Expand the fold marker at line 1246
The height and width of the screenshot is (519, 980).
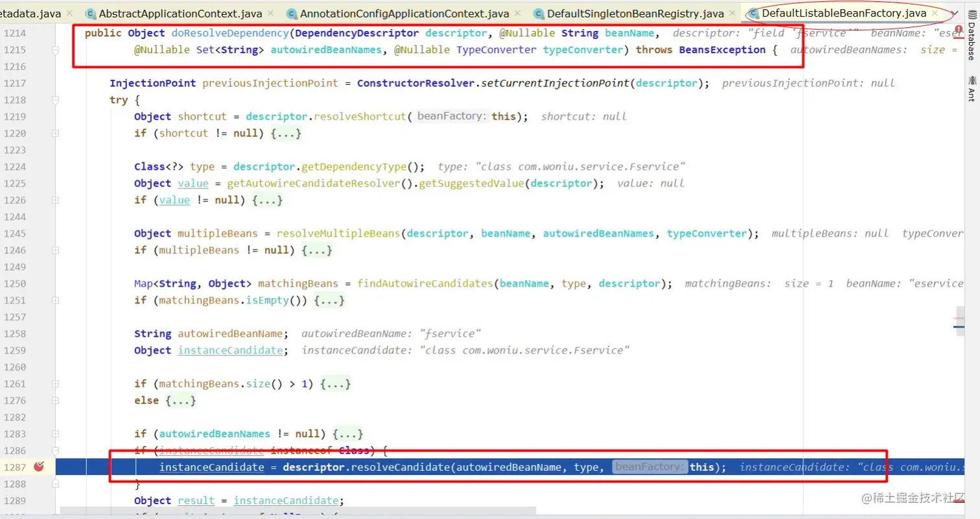56,250
